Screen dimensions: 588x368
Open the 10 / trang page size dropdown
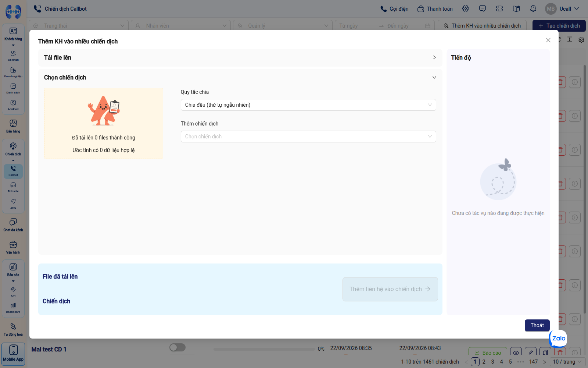click(568, 362)
